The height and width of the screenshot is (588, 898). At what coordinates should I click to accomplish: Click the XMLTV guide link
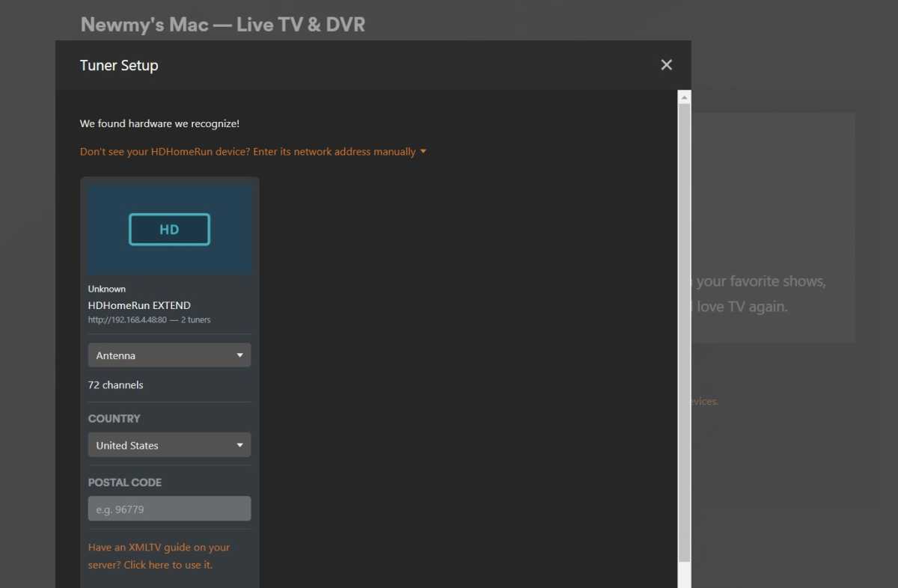159,556
